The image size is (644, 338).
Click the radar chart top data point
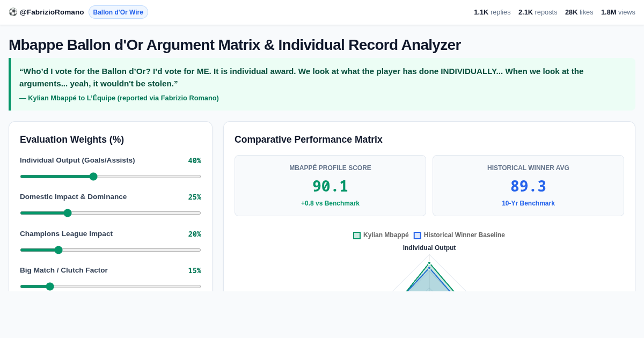429,263
